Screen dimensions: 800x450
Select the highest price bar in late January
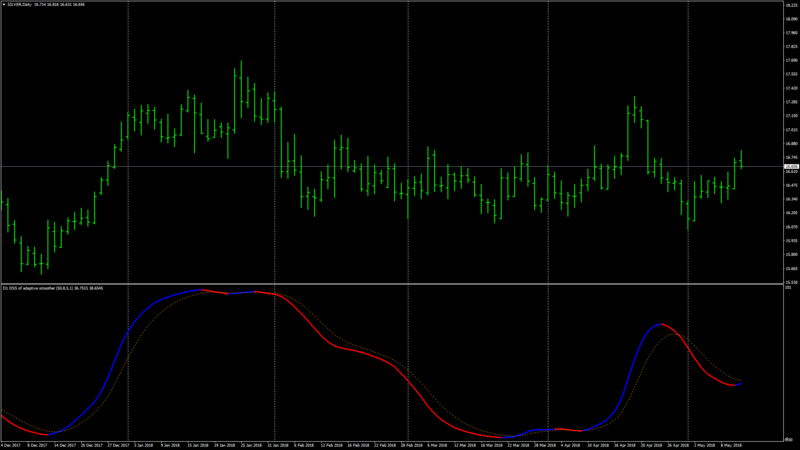pos(241,89)
